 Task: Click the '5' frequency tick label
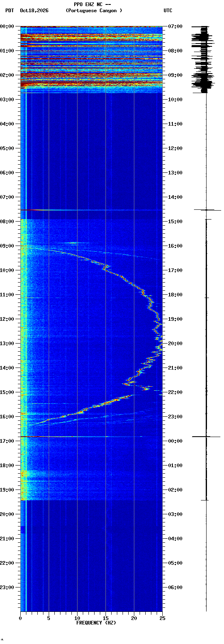49,618
